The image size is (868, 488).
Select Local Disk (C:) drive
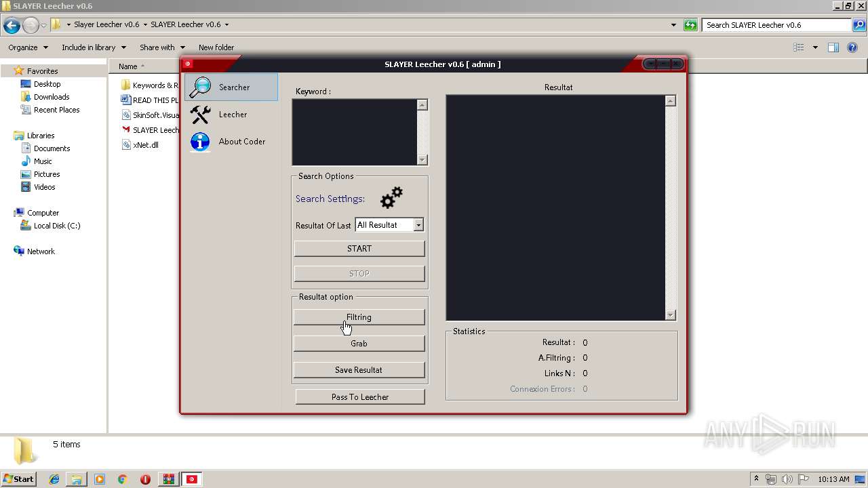click(x=50, y=226)
